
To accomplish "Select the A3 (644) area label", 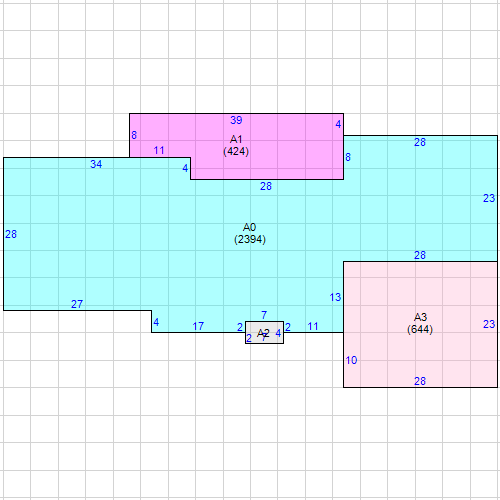I will click(420, 323).
